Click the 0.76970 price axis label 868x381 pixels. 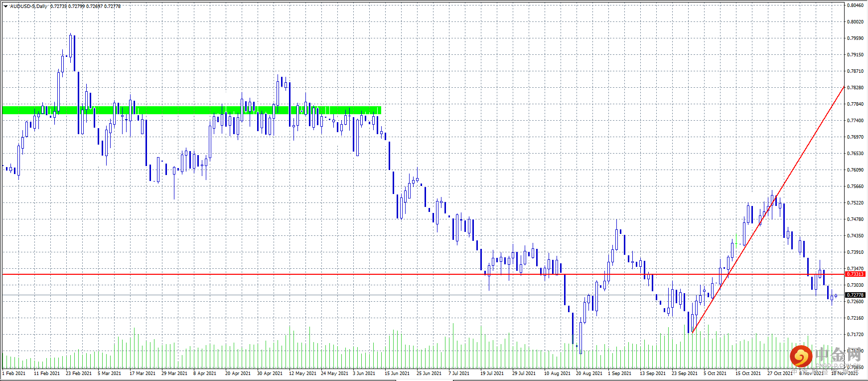coord(856,137)
